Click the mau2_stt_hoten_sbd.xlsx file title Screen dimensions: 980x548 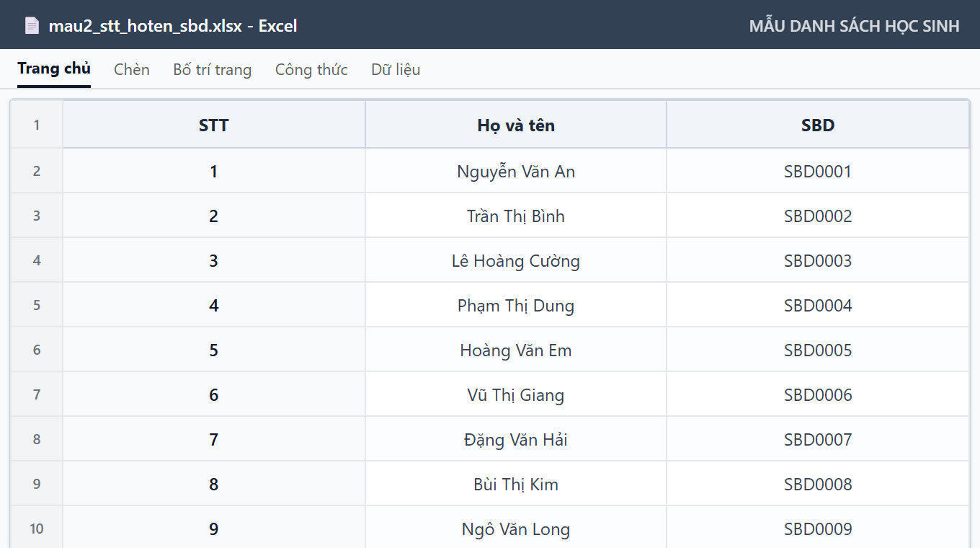[173, 26]
